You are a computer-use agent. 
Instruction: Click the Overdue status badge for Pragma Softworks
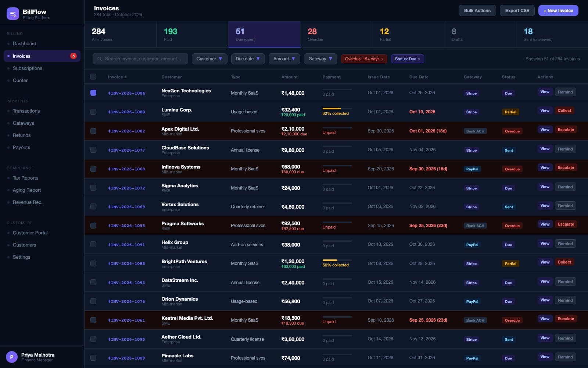pyautogui.click(x=512, y=226)
